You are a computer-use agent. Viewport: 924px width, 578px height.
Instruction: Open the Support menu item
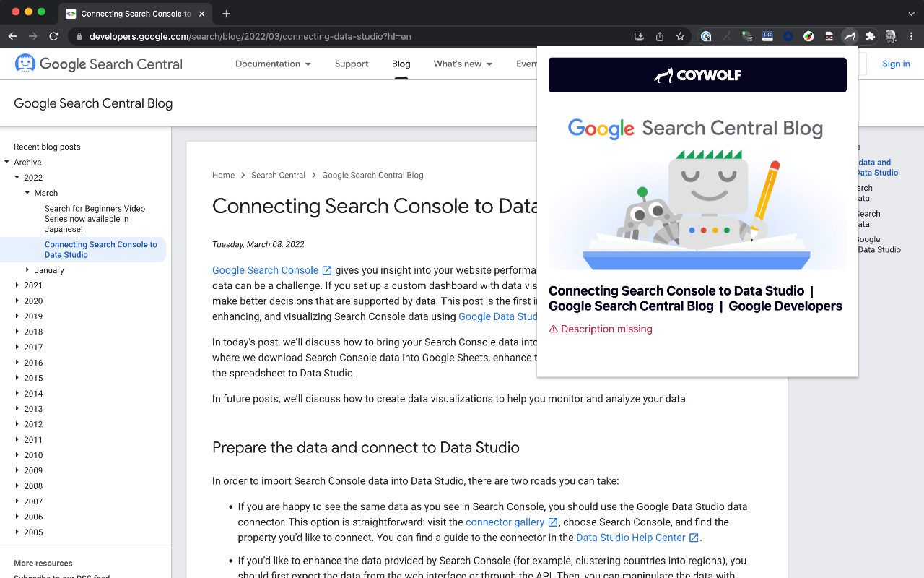(x=352, y=64)
